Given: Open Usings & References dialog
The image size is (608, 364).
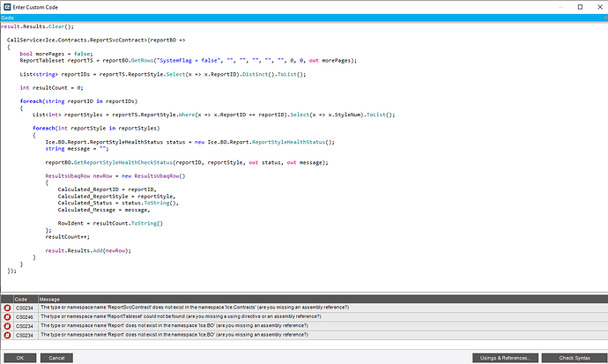Looking at the screenshot, I should tap(505, 358).
